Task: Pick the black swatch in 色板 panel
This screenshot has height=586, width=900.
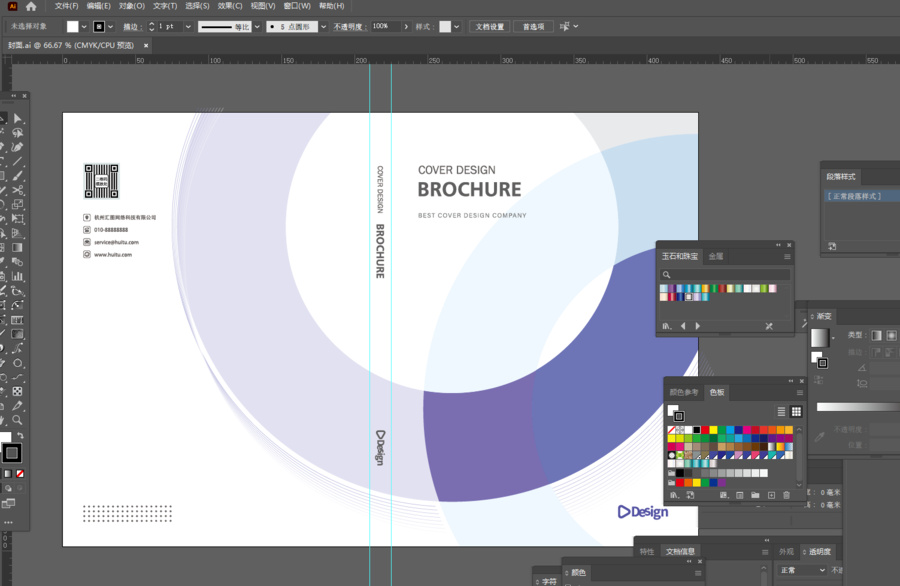Action: point(696,430)
